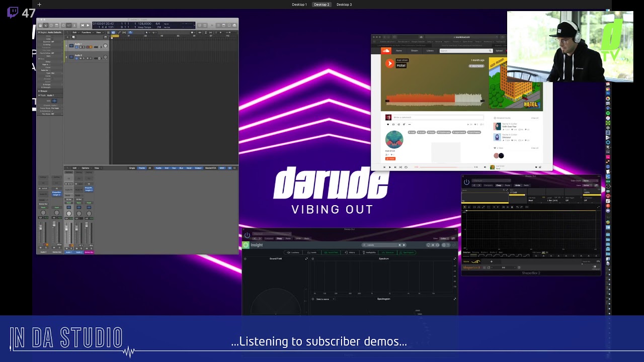Click the orange play button for Hotel track

tap(390, 63)
